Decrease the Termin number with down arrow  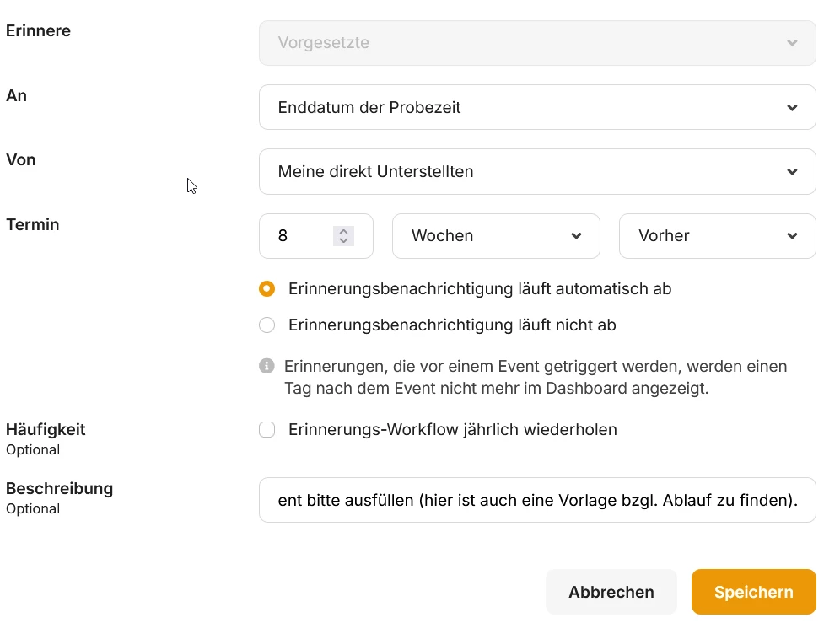coord(343,241)
